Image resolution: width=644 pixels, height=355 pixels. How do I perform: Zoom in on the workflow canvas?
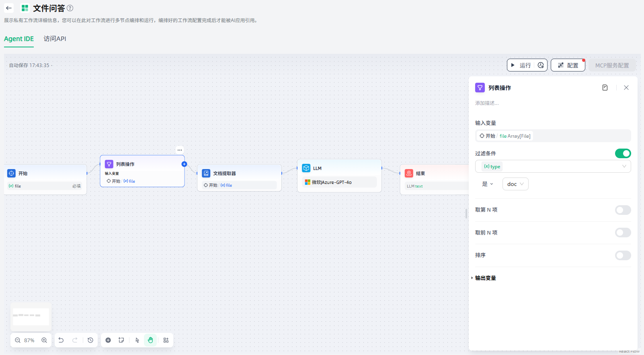click(44, 340)
